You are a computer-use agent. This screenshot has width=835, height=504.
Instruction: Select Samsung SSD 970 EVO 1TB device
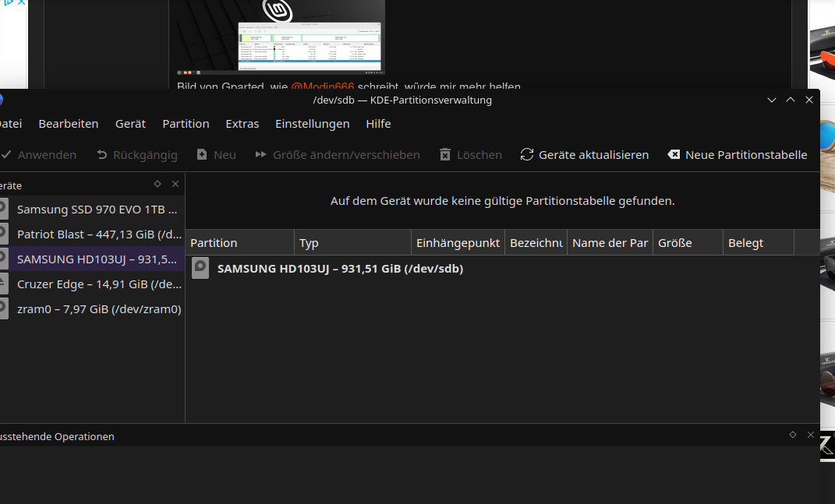click(92, 210)
